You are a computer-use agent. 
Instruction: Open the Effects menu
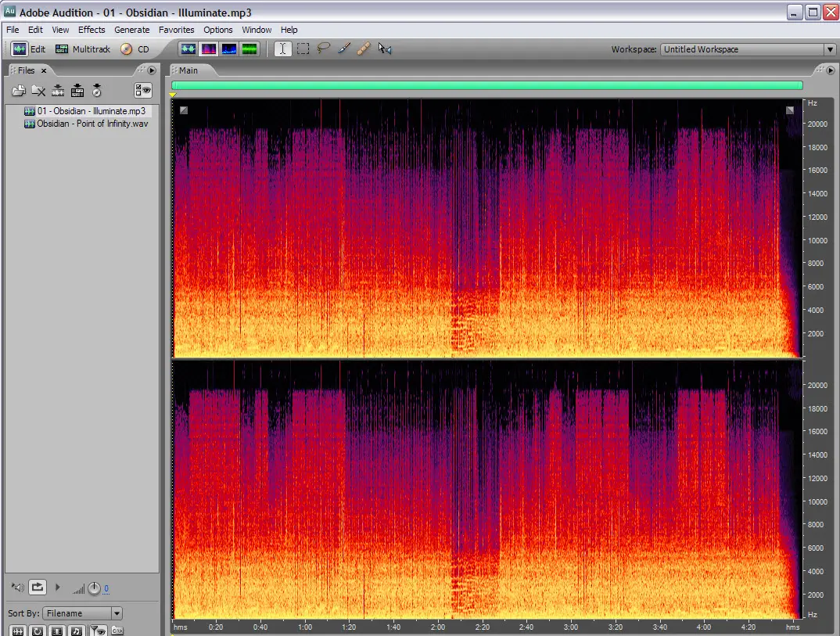tap(92, 30)
